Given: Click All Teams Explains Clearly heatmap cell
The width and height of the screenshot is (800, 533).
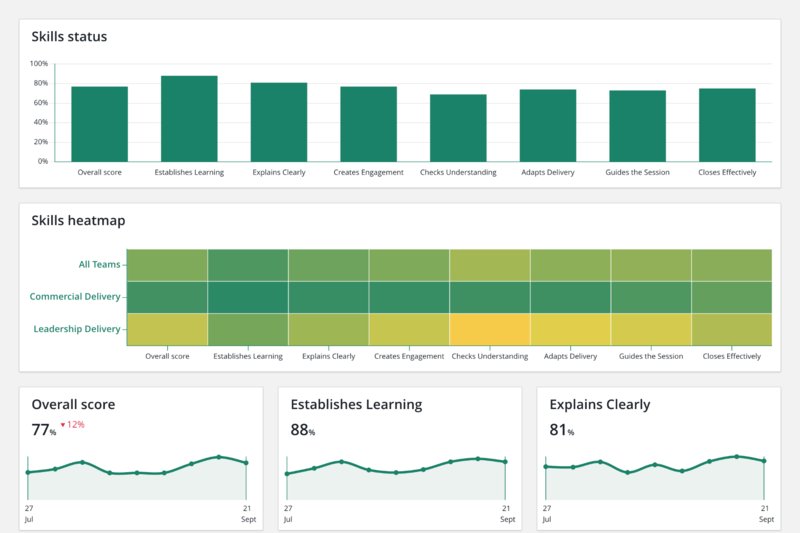Looking at the screenshot, I should pyautogui.click(x=329, y=265).
